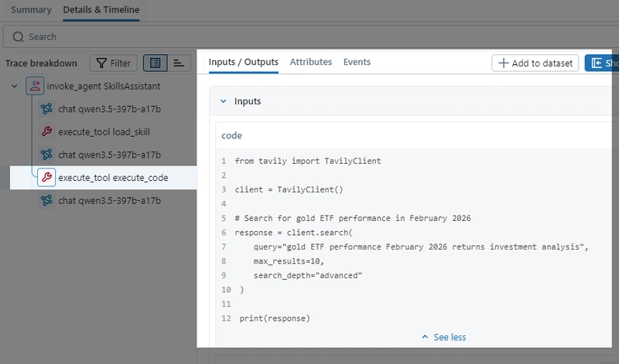Click Add to dataset button

535,63
